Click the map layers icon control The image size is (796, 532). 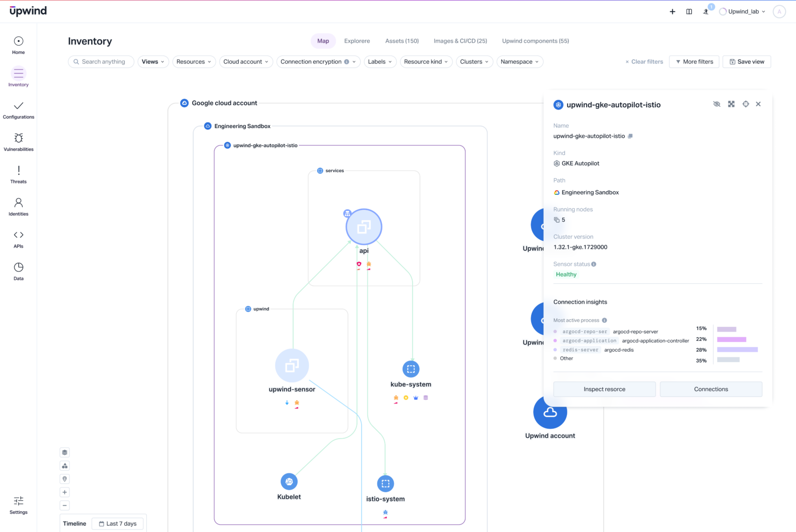pos(64,452)
